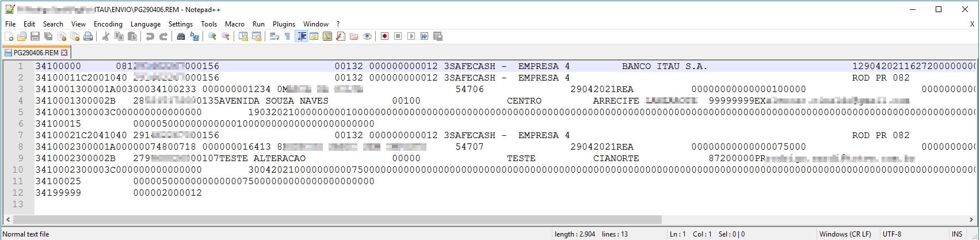Zoom in with the magnifier plus icon
The image size is (980, 240).
(212, 36)
